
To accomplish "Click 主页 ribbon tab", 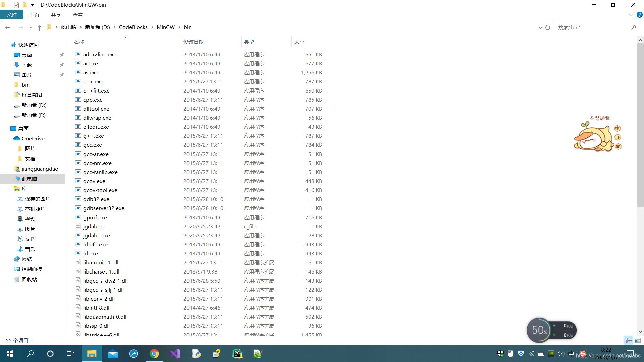I will tap(34, 15).
